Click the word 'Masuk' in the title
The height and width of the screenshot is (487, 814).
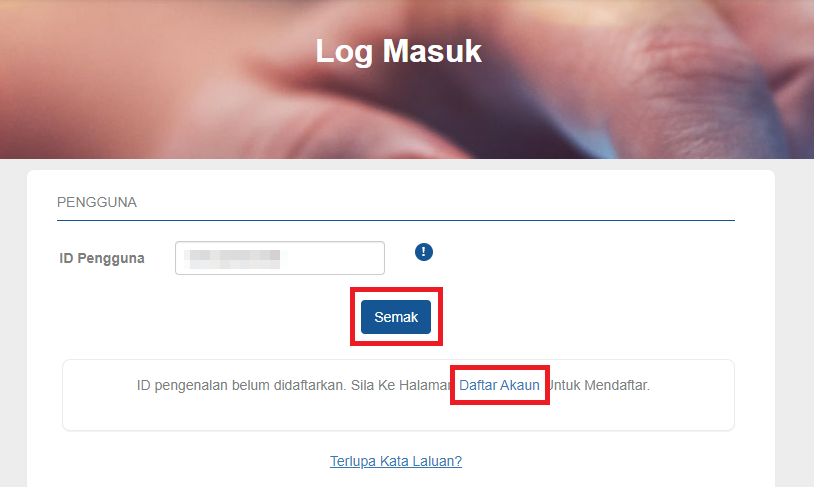tap(432, 51)
